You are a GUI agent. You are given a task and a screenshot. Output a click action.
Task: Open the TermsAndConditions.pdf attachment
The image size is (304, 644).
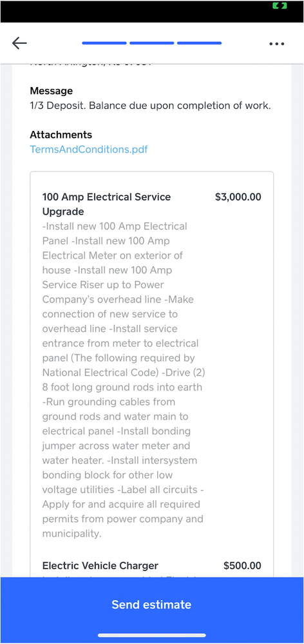[89, 149]
